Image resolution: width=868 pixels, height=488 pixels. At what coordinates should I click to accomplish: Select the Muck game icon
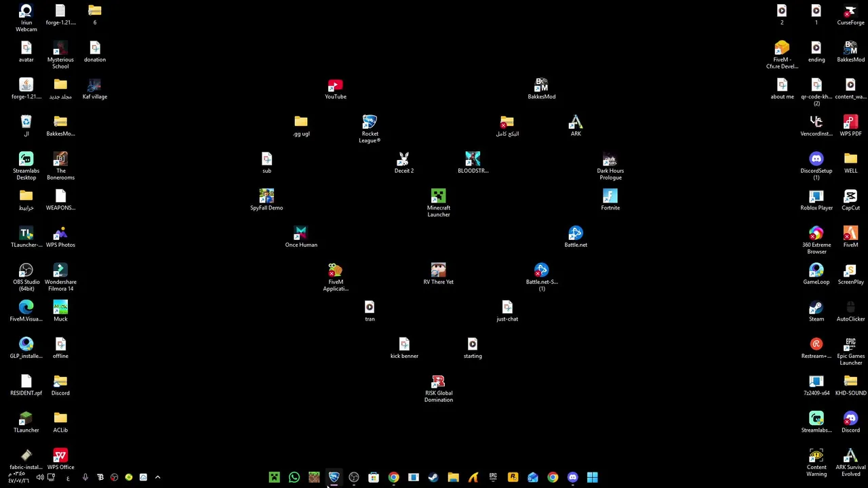pyautogui.click(x=60, y=311)
